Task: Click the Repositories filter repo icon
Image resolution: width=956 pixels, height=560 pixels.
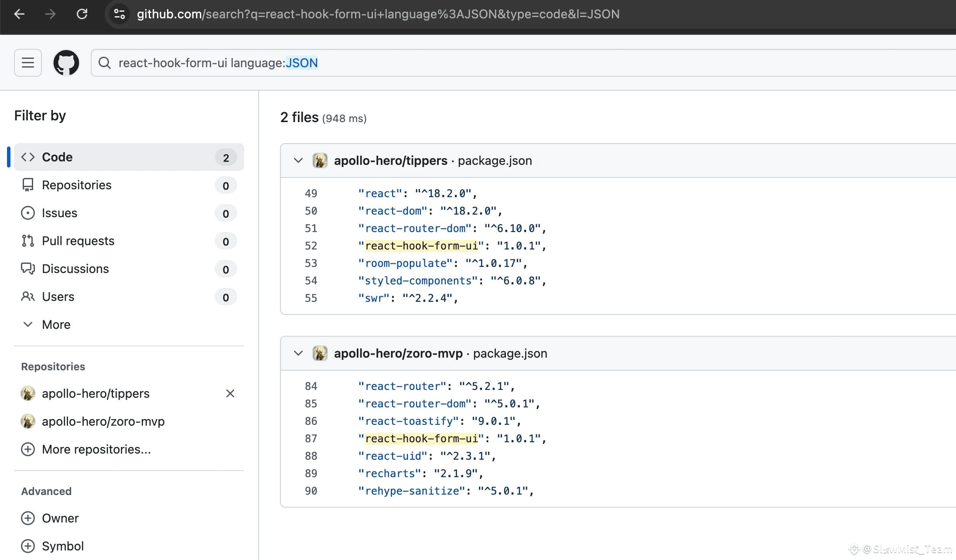Action: click(28, 185)
